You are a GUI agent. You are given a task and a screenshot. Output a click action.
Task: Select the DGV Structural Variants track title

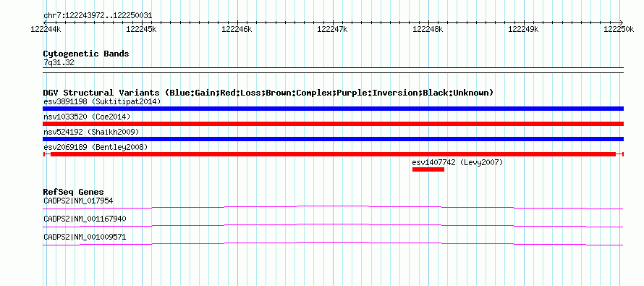[268, 93]
